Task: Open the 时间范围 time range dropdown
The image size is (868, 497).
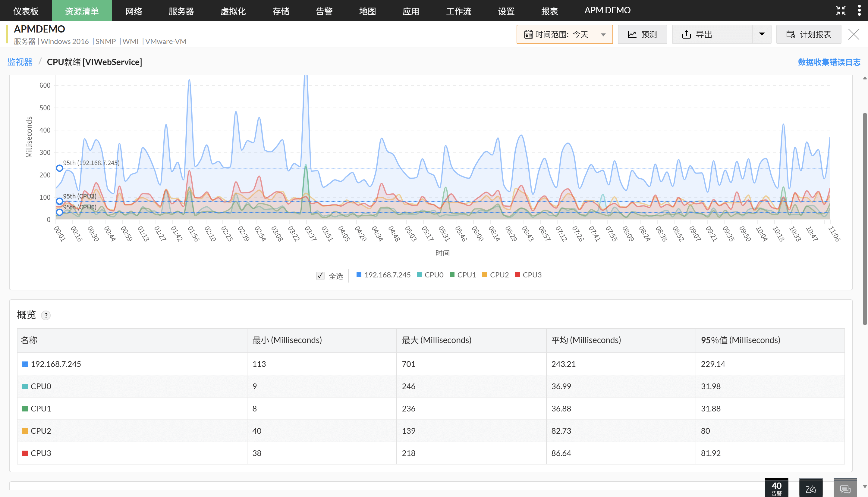Action: tap(565, 34)
